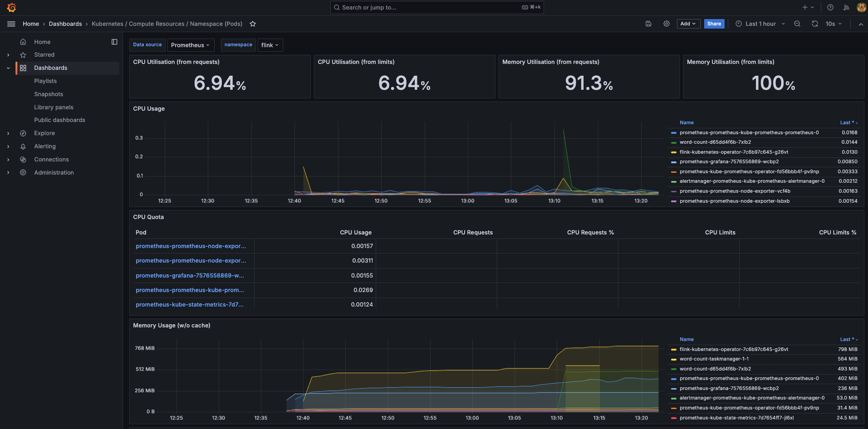Sort CPU Quota by CPU Limits % column
Viewport: 868px width, 429px height.
tap(838, 233)
